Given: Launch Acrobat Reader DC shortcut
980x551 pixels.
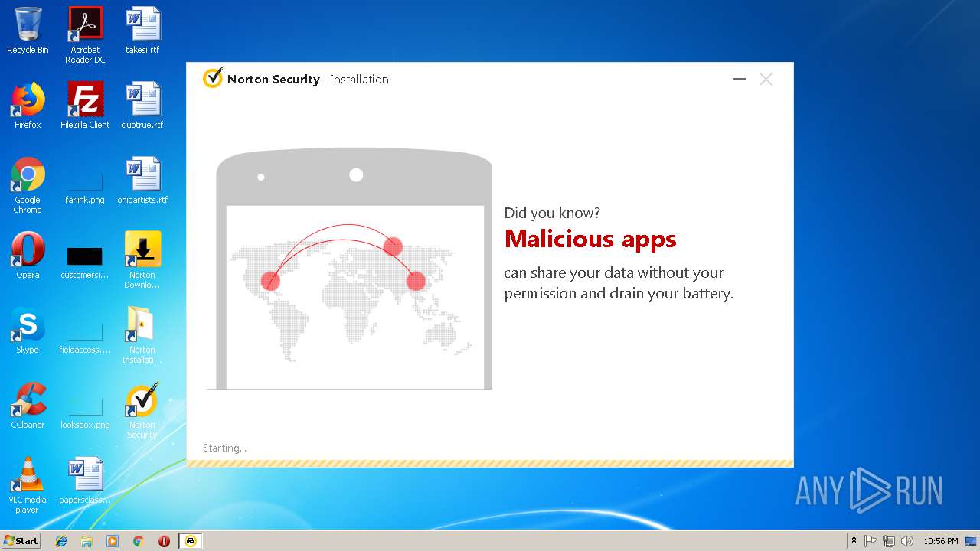Looking at the screenshot, I should [85, 34].
